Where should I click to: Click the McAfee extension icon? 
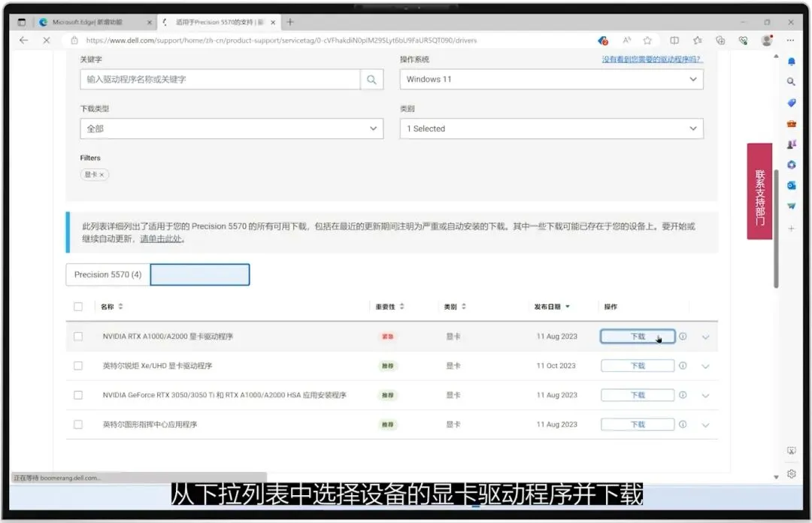602,40
